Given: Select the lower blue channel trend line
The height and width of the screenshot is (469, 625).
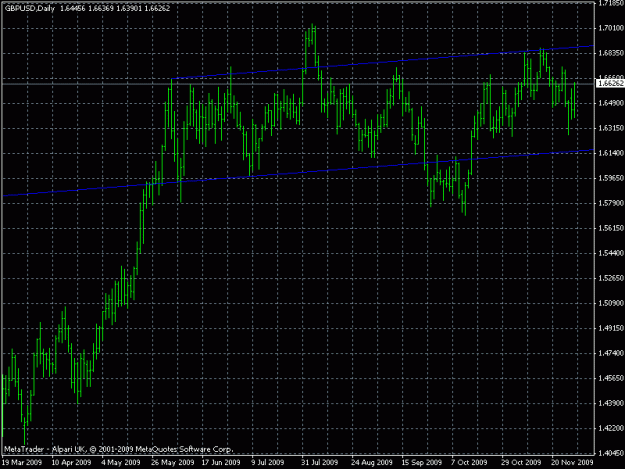Looking at the screenshot, I should click(298, 173).
